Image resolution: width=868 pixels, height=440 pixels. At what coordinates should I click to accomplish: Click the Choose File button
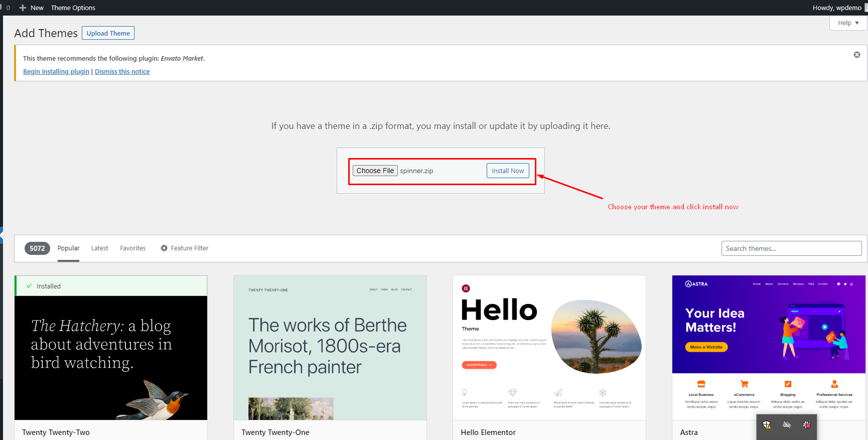pos(375,171)
